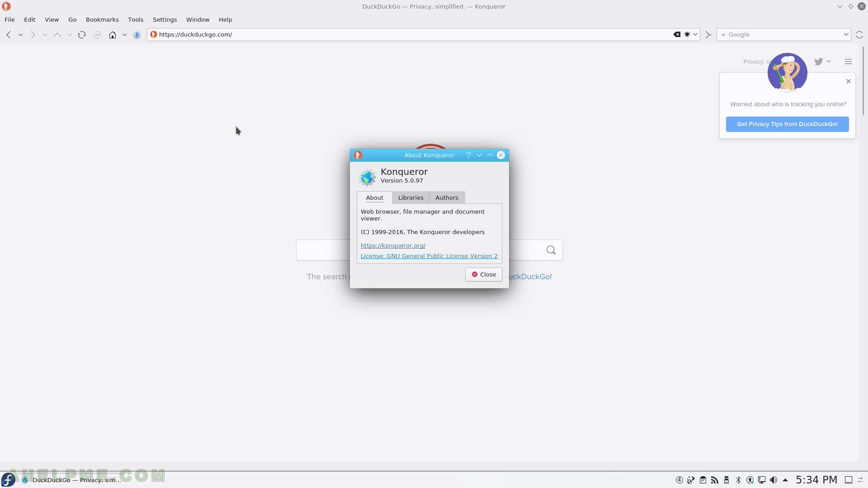Click the DuckDuckGo magnifier search button
868x488 pixels.
[x=551, y=250]
